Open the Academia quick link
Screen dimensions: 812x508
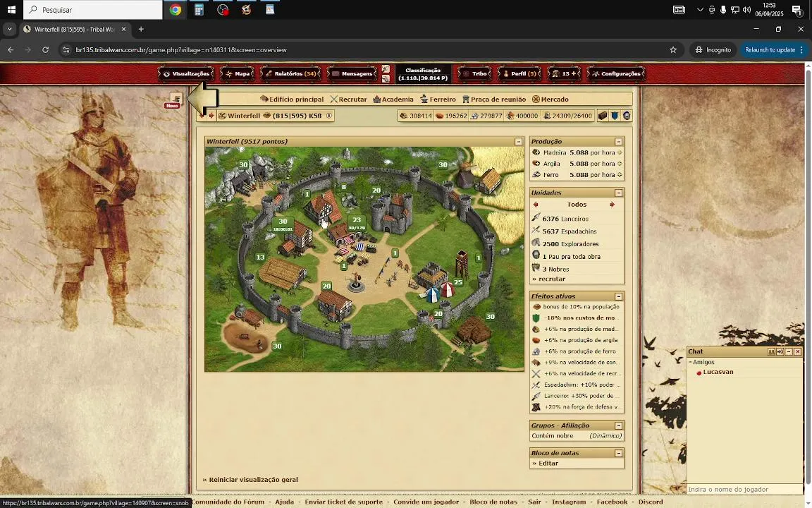pos(393,99)
